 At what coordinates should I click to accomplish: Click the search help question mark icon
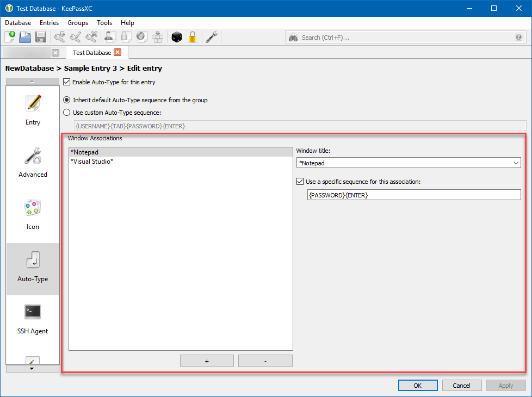518,38
